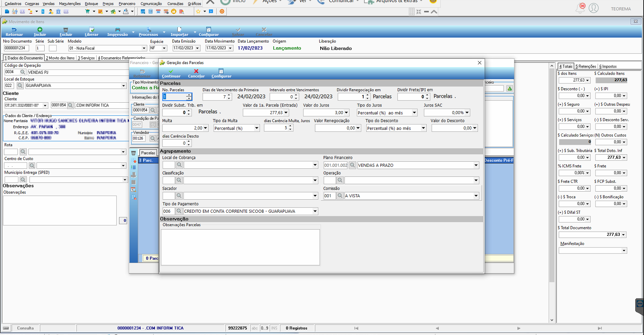Click the Retornar button in main toolbar
Viewport: 644px width, 335px height.
14,32
